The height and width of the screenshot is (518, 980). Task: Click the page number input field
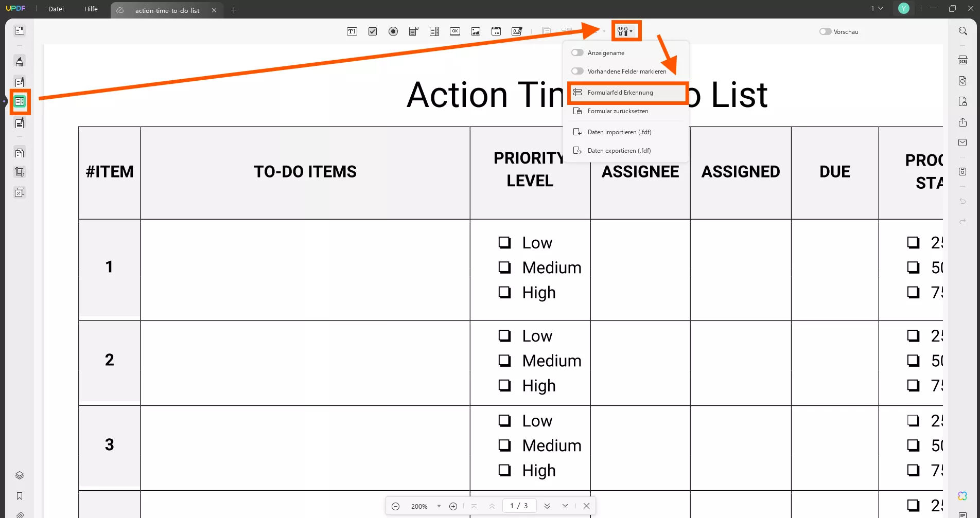coord(519,506)
